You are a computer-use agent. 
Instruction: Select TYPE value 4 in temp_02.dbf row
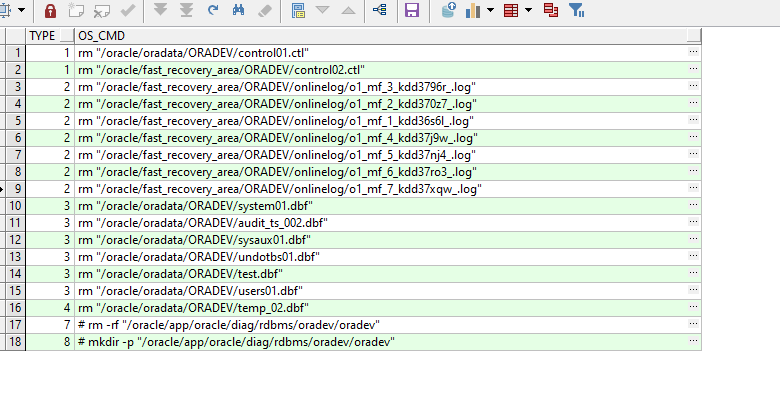(50, 307)
